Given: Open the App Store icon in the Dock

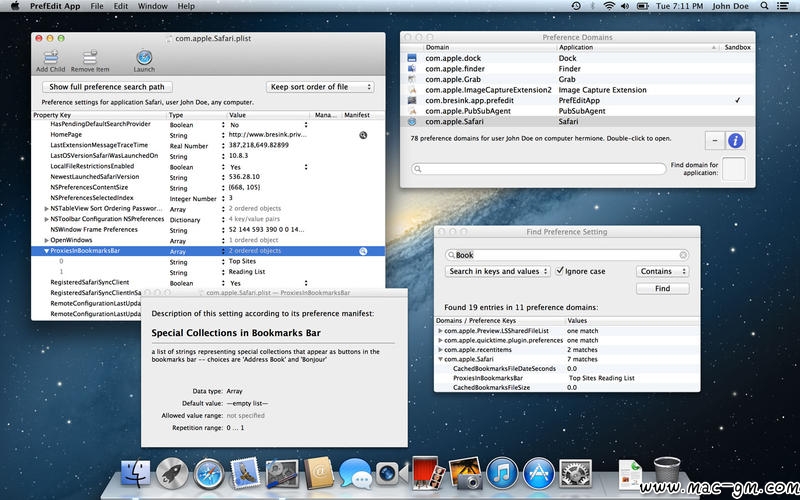Looking at the screenshot, I should click(x=539, y=473).
